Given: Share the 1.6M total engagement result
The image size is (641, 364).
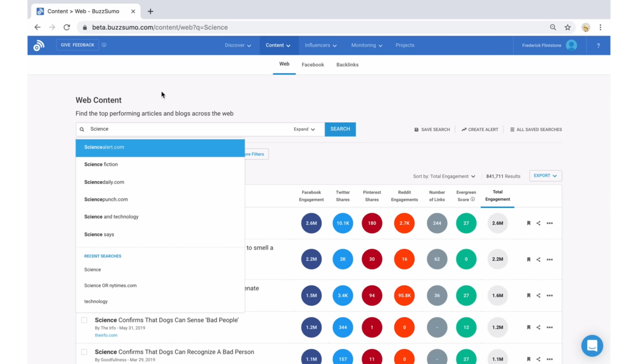Looking at the screenshot, I should pos(538,295).
